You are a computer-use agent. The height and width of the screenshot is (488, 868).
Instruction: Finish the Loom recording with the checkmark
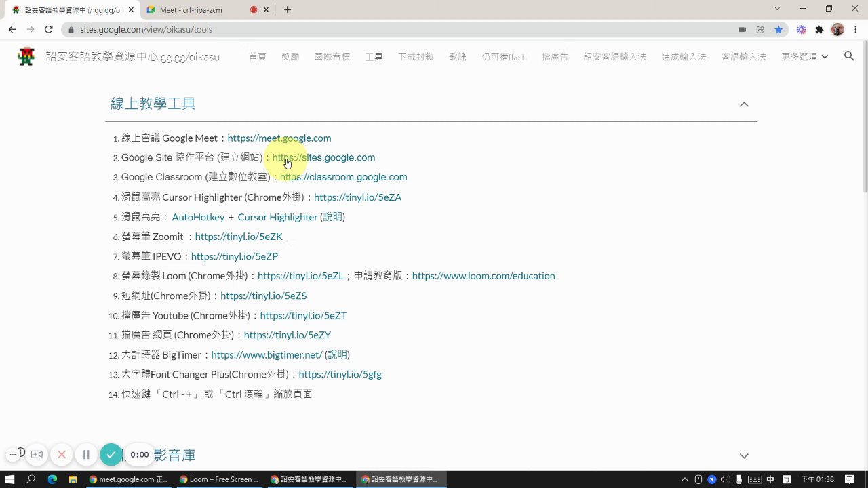(x=111, y=454)
